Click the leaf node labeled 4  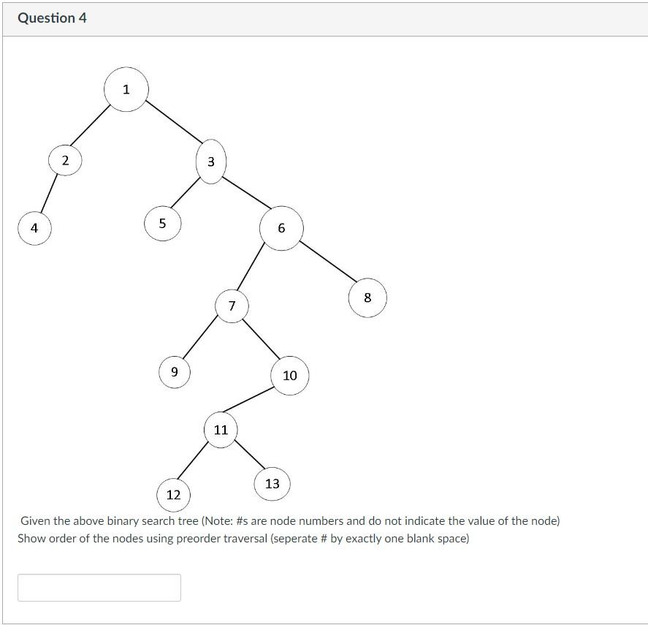(x=34, y=228)
